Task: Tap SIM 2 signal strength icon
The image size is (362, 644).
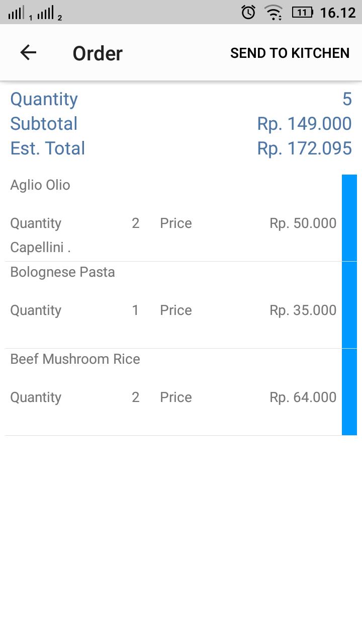Action: click(x=49, y=13)
